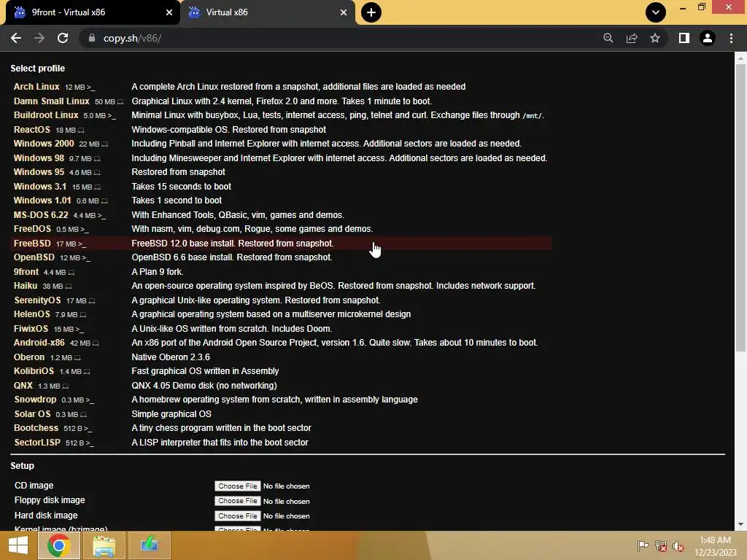Start the FiwixOS profile
The width and height of the screenshot is (747, 560).
click(x=31, y=329)
